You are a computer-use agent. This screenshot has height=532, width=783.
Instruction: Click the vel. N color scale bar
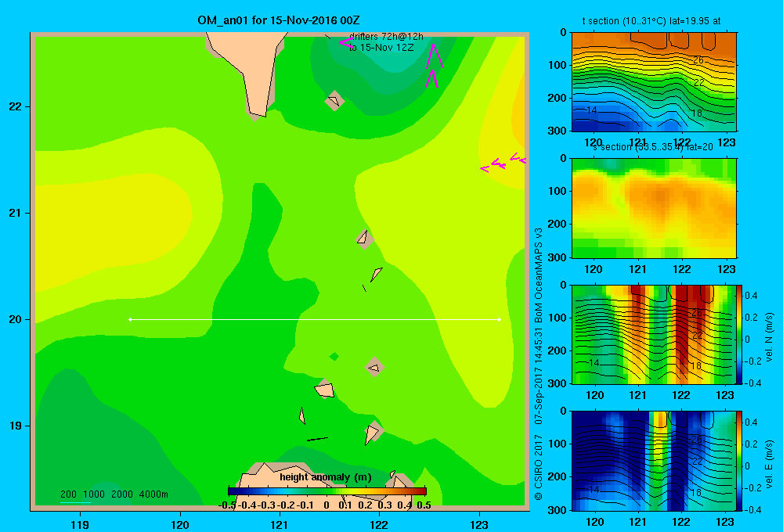point(739,335)
